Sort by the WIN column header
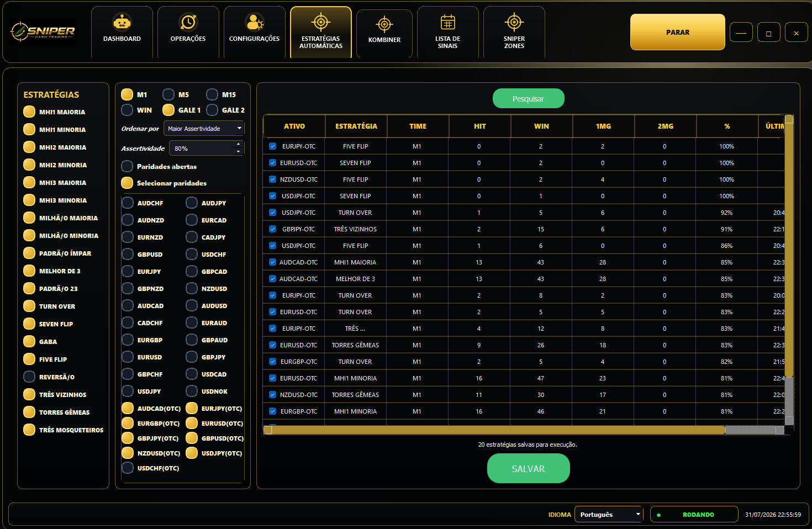This screenshot has height=529, width=812. tap(541, 126)
